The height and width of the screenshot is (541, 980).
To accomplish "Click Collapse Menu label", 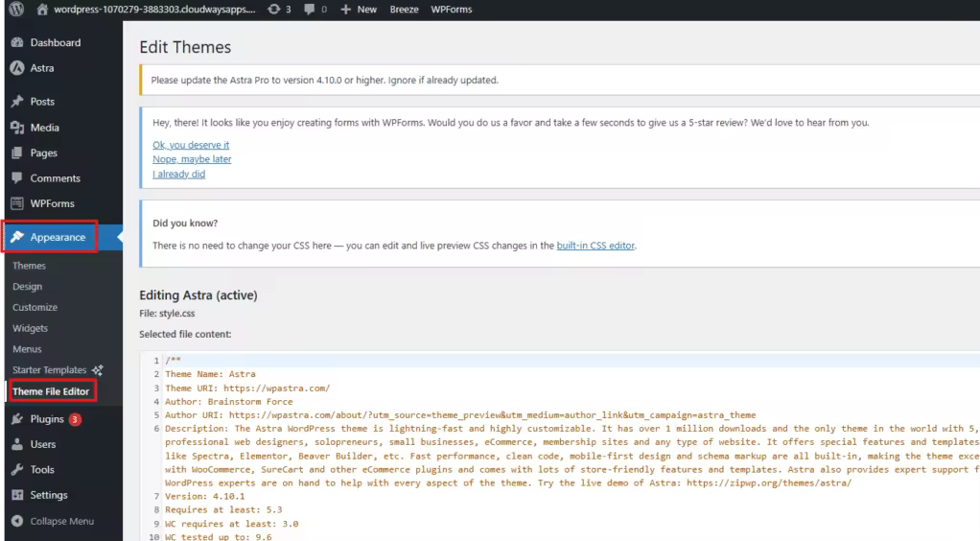I will click(x=62, y=521).
